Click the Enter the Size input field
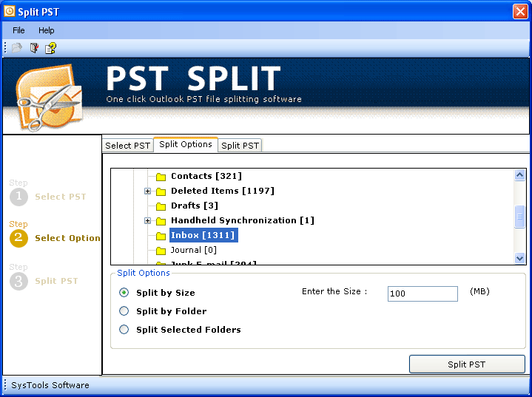The height and width of the screenshot is (397, 532). pyautogui.click(x=422, y=293)
